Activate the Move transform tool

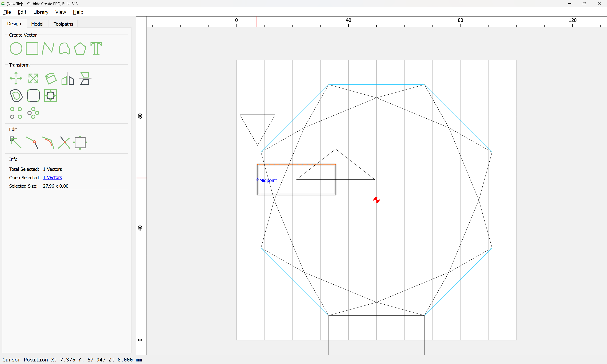[16, 79]
